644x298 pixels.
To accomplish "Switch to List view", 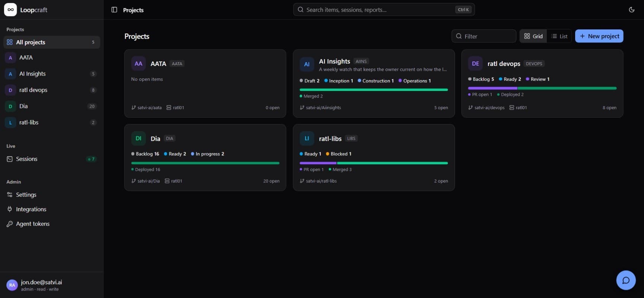I will click(559, 36).
